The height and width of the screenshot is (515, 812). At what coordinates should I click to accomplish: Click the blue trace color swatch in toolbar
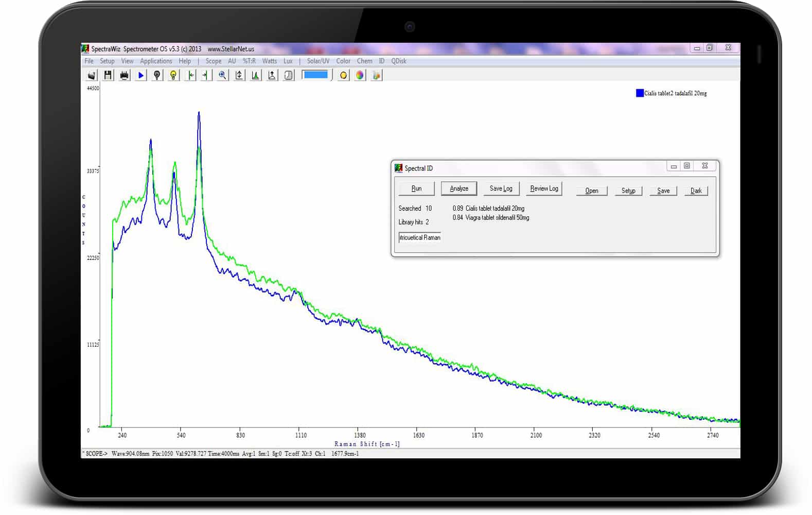315,75
